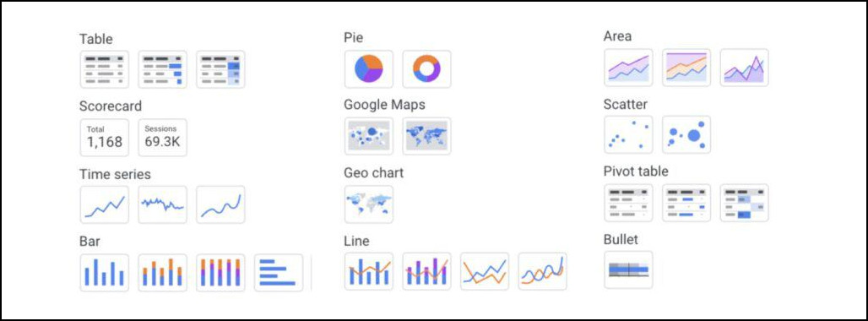
Task: Choose the bubble map under Google Maps
Action: (369, 136)
